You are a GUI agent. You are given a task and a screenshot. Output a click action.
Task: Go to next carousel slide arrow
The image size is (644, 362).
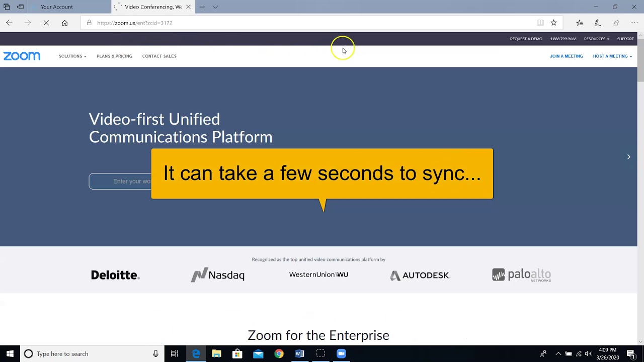(628, 157)
